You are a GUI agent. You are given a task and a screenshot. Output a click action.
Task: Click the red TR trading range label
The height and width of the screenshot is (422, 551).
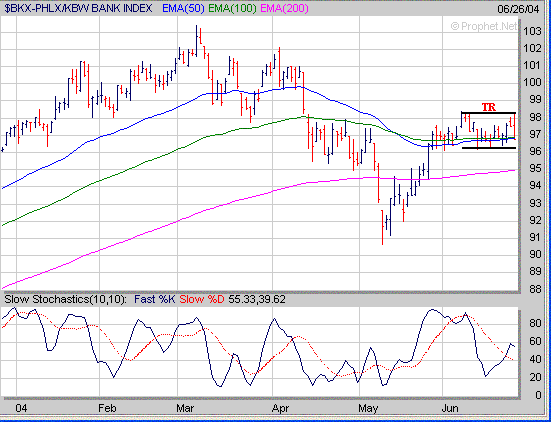pos(488,108)
